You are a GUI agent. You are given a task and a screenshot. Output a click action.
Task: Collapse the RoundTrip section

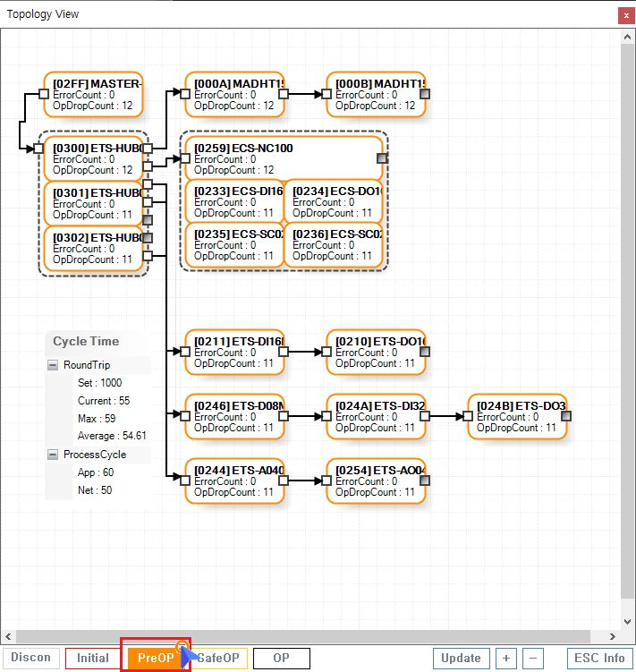pyautogui.click(x=54, y=365)
